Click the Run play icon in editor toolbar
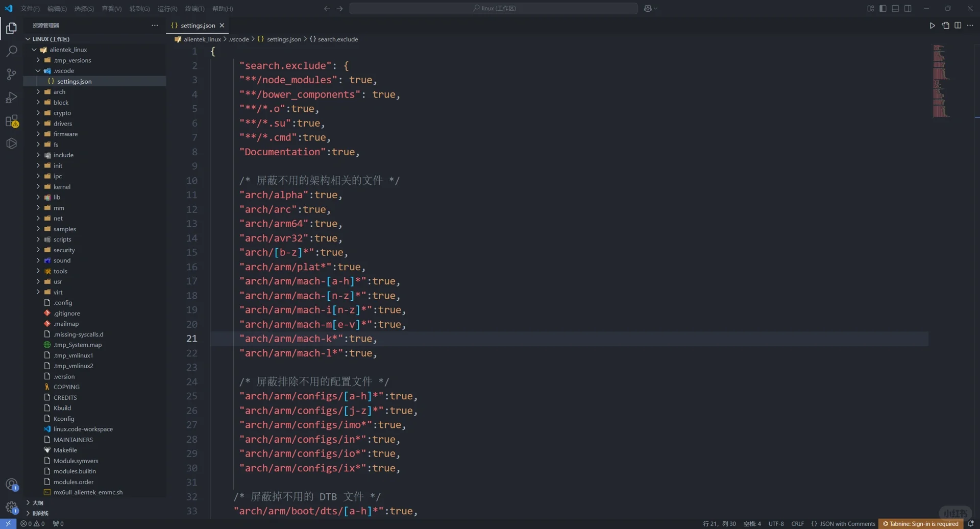980x529 pixels. click(933, 26)
